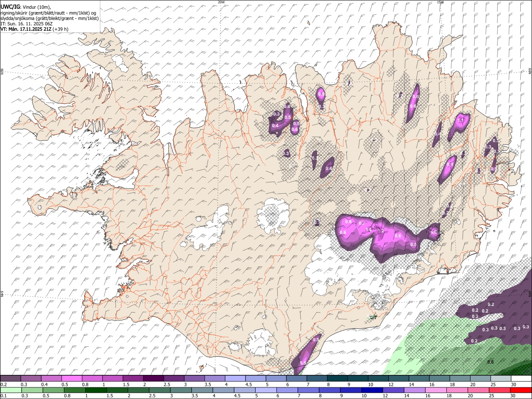Image resolution: width=532 pixels, height=399 pixels.
Task: Click the bright red lower swatch above 30
Action: [521, 390]
